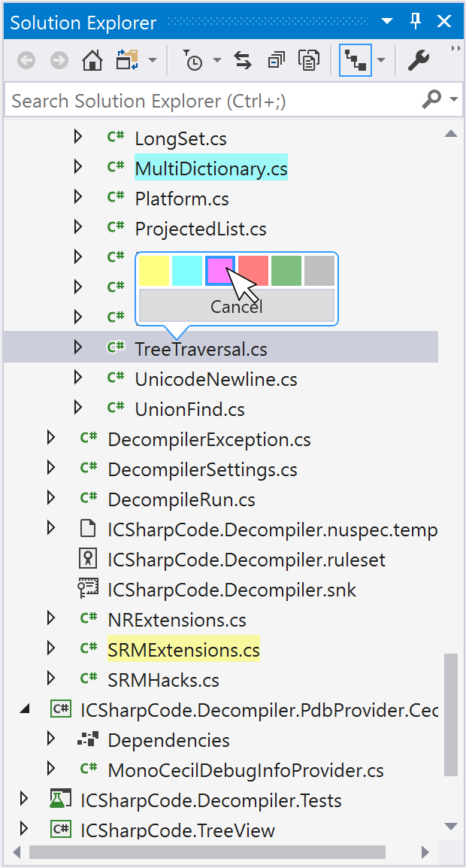Expand the Dependencies node
The height and width of the screenshot is (868, 466).
pyautogui.click(x=51, y=739)
